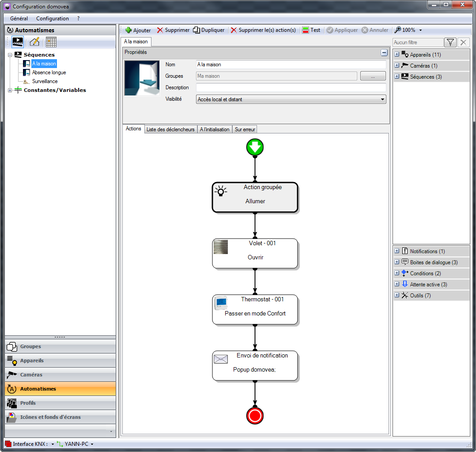Expand Caméras (1) list
Screen dimensions: 476x452
(x=397, y=65)
